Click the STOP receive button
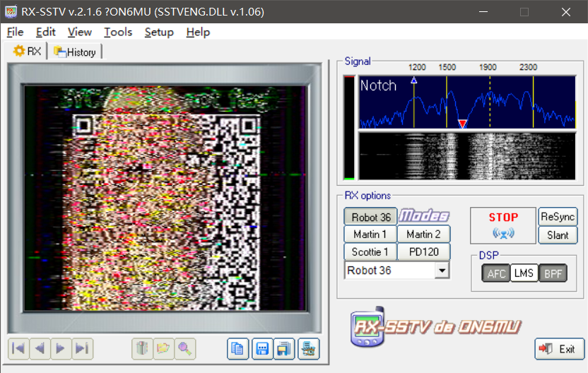 (503, 225)
